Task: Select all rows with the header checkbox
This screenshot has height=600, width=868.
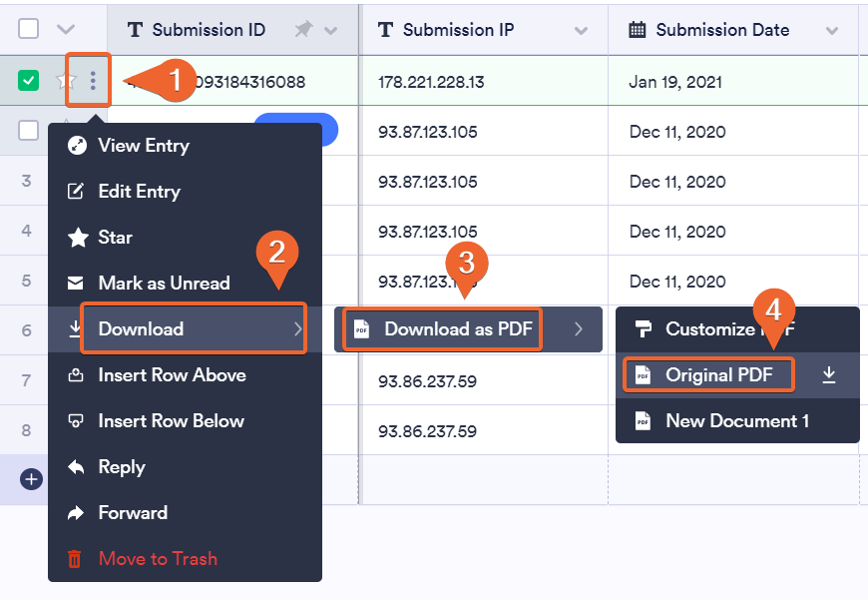Action: pos(27,28)
